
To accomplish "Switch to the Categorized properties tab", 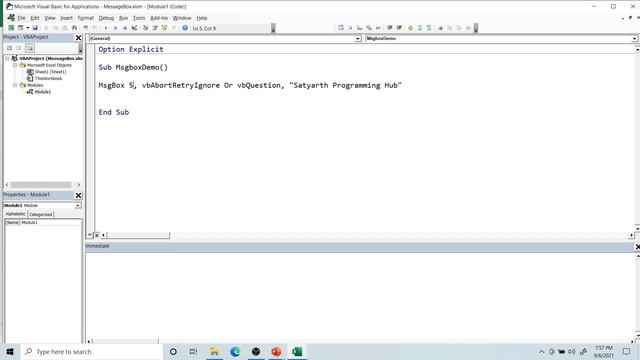I will (40, 214).
